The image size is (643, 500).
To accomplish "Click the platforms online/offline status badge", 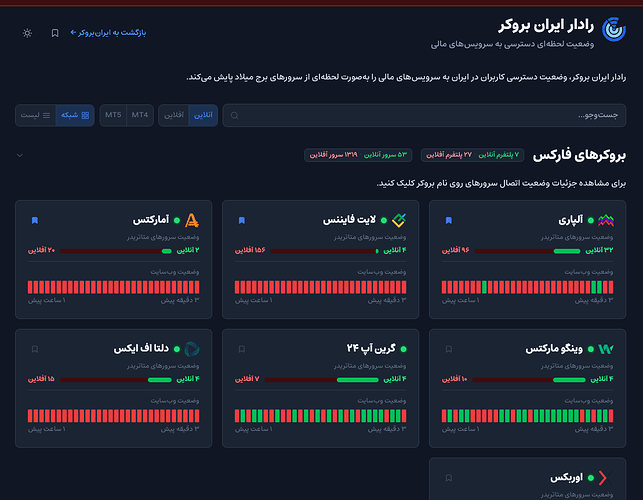I will tap(472, 155).
